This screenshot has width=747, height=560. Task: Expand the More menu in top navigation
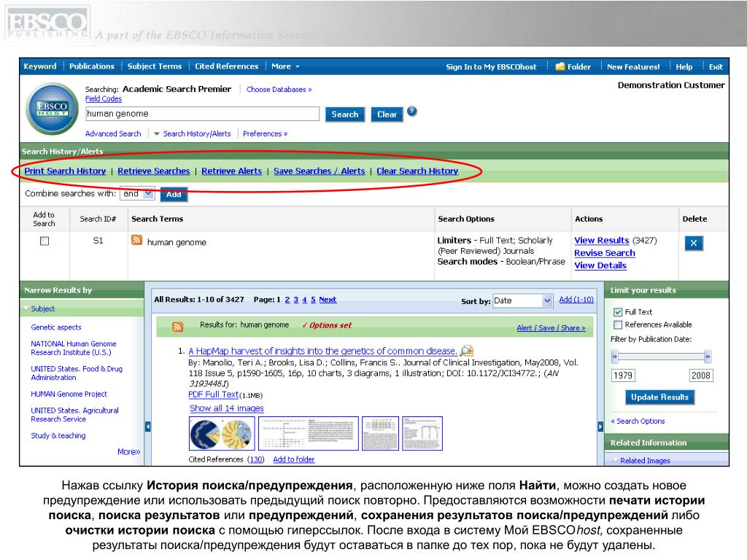285,66
